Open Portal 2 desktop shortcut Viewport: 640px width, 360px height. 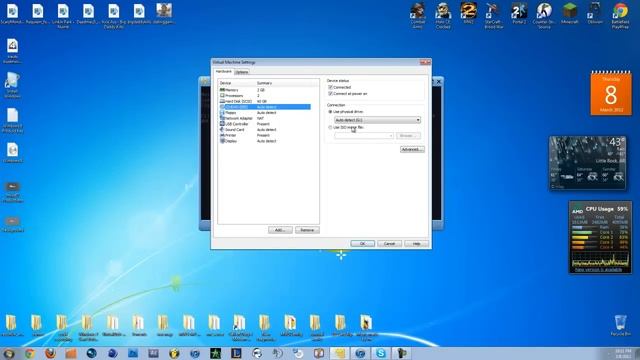click(x=519, y=14)
